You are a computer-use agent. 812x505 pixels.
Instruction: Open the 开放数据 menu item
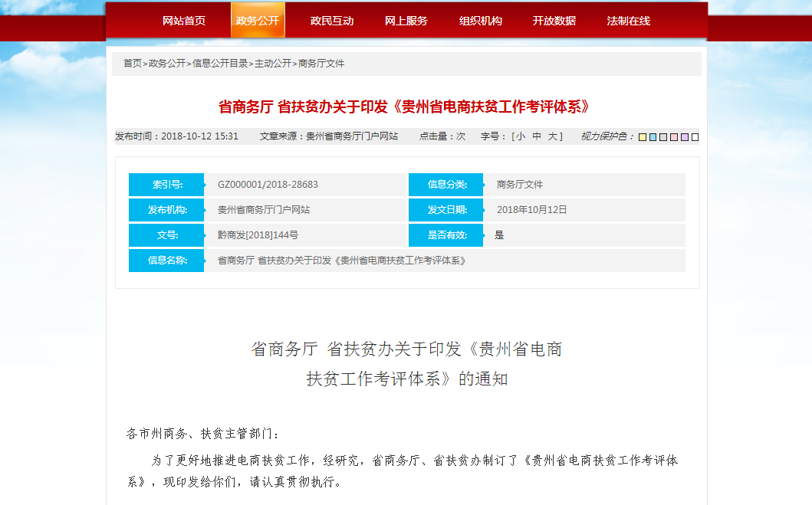[x=554, y=21]
